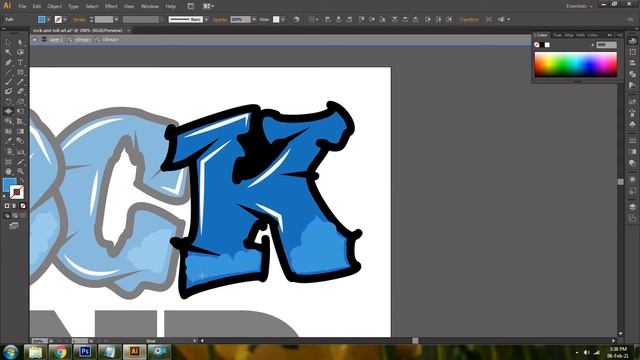Select the Gradient tool
The image size is (640, 360).
[20, 131]
